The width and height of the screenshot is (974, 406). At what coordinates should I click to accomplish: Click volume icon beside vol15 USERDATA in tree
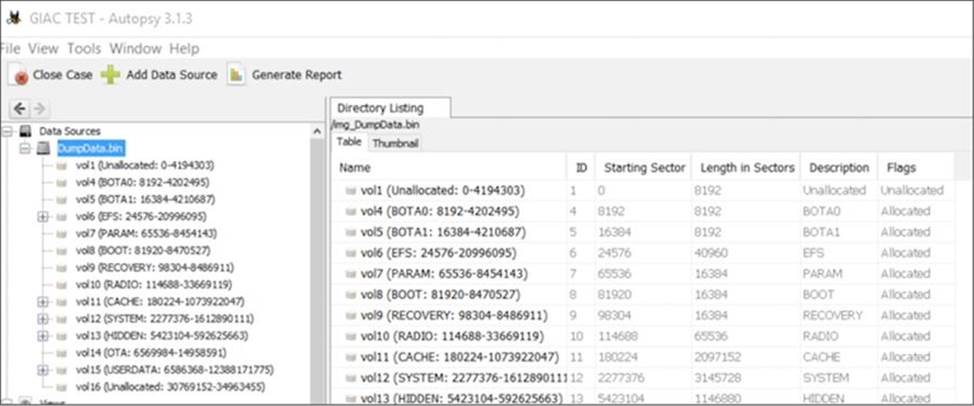click(x=61, y=370)
